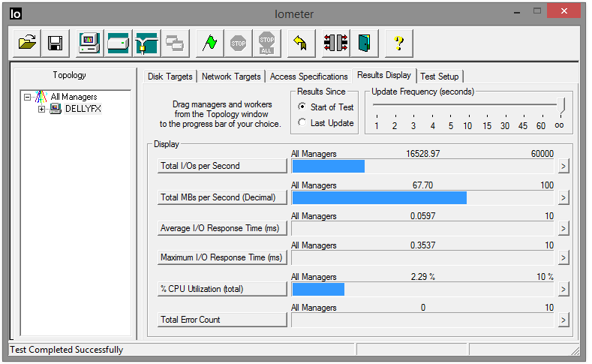The height and width of the screenshot is (364, 592).
Task: Select Last Update radio button
Action: tap(302, 122)
